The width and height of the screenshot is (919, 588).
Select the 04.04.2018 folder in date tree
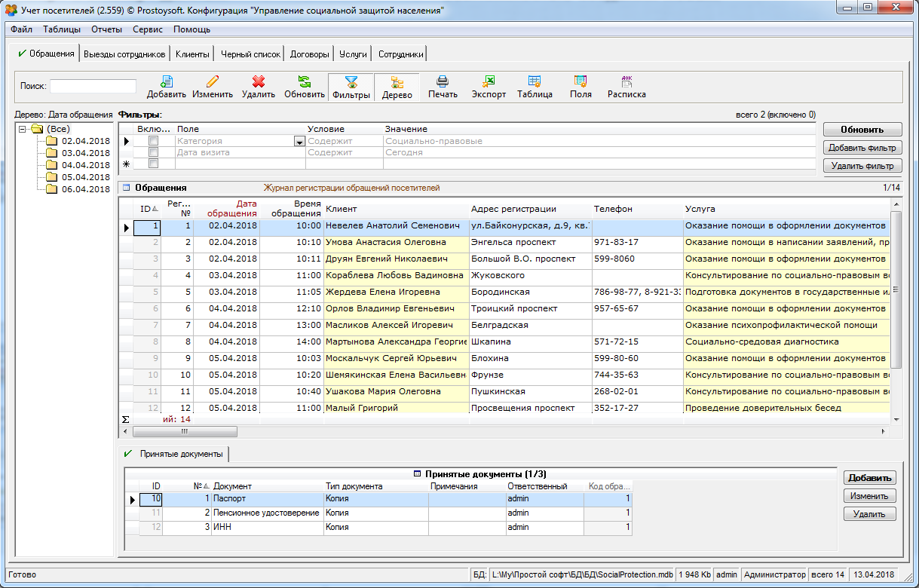coord(85,165)
